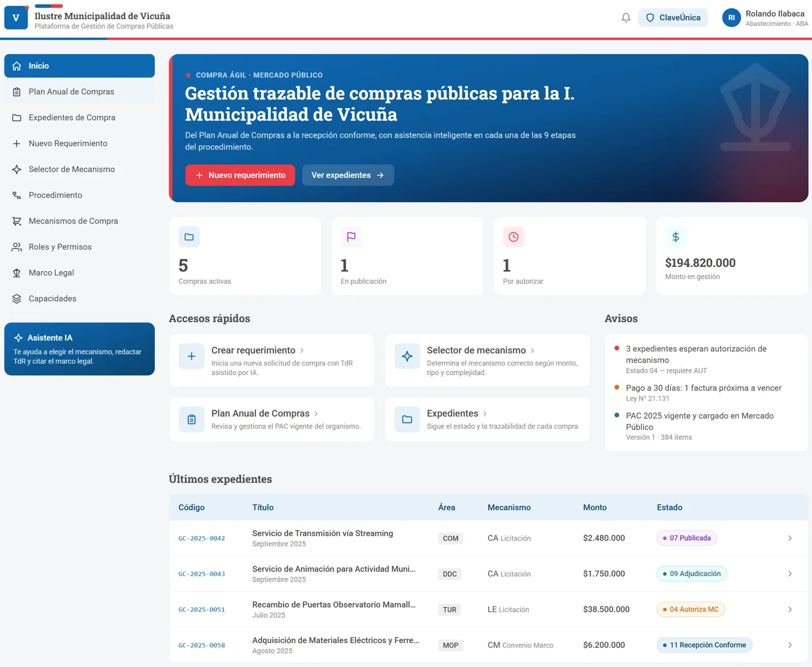
Task: Click chevron next to Expedientes quick access title
Action: point(485,414)
